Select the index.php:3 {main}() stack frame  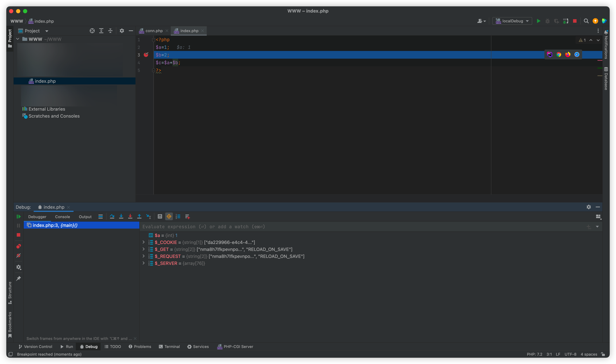82,225
